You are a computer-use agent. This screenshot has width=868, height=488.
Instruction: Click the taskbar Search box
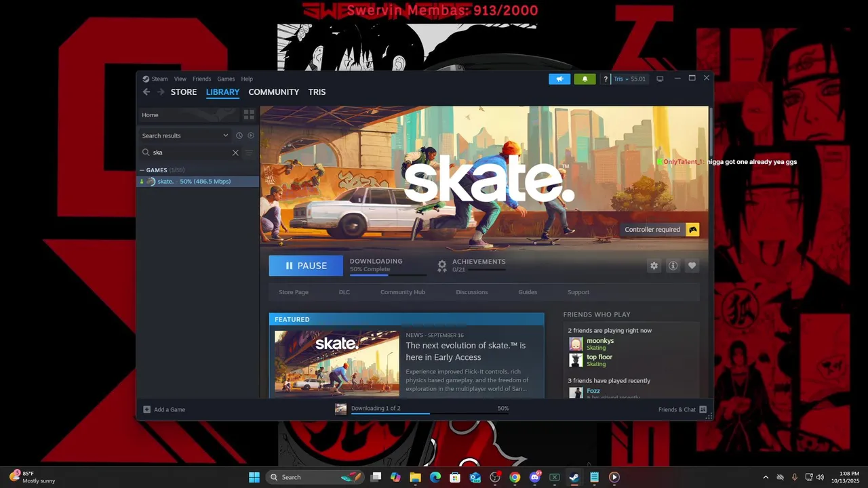tap(315, 477)
